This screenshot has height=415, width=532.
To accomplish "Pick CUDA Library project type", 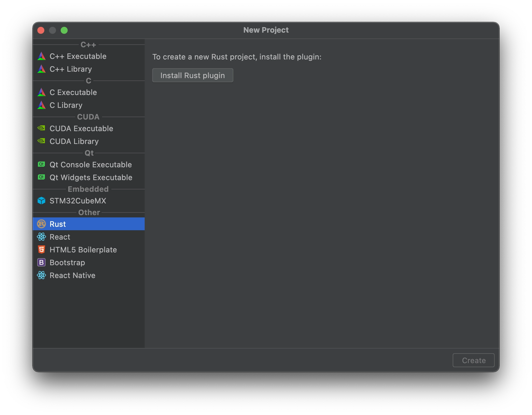I will coord(89,141).
